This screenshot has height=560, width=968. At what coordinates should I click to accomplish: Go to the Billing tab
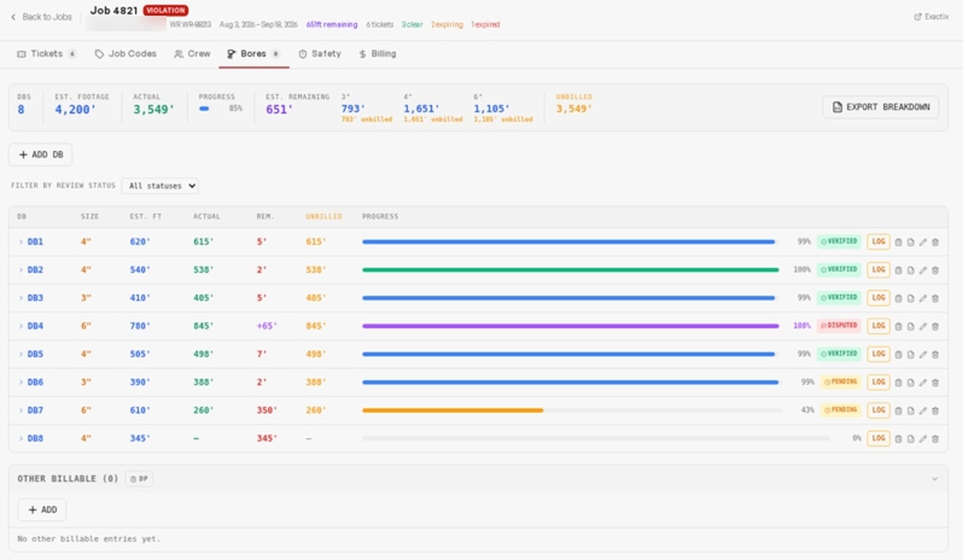click(377, 54)
